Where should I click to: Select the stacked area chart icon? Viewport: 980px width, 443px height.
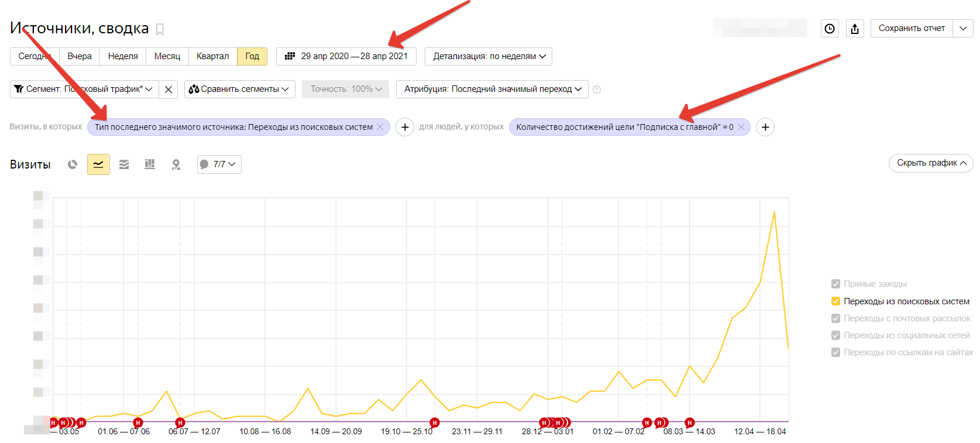click(x=124, y=164)
